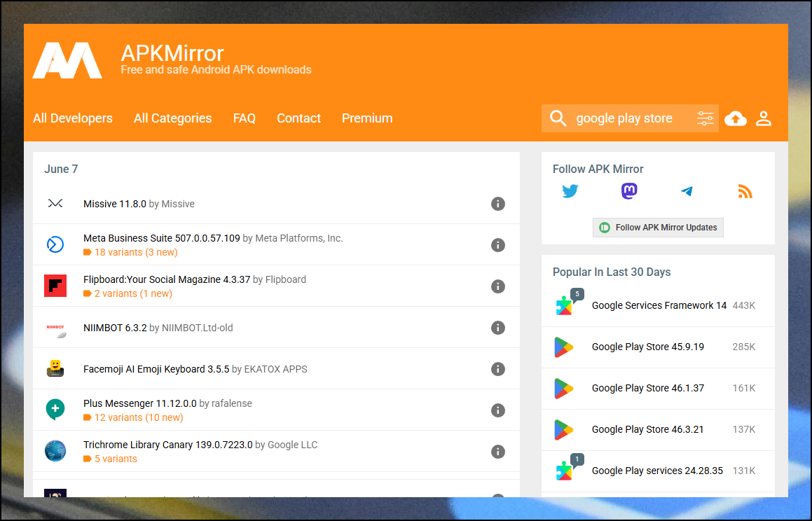The height and width of the screenshot is (521, 812).
Task: Open the user account icon
Action: click(764, 118)
